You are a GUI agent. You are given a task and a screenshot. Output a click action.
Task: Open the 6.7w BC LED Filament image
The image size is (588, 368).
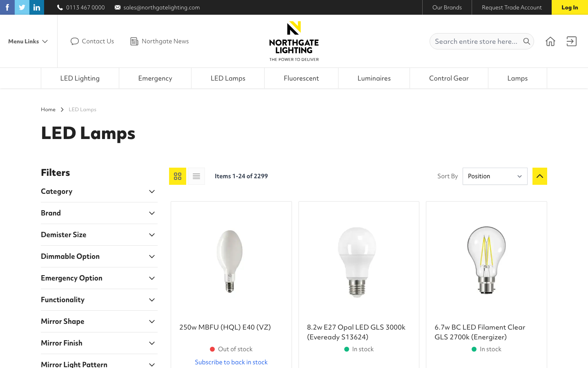coord(486,260)
